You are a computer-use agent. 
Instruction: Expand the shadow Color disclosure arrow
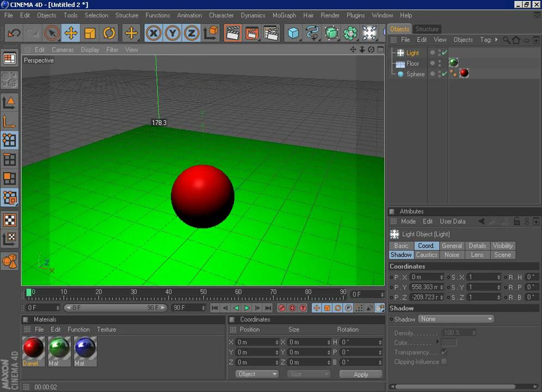438,342
